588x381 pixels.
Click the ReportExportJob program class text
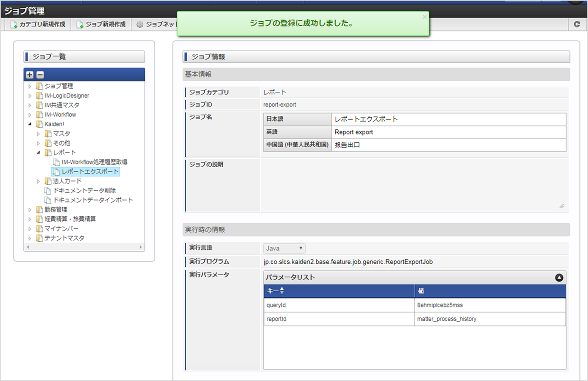348,262
